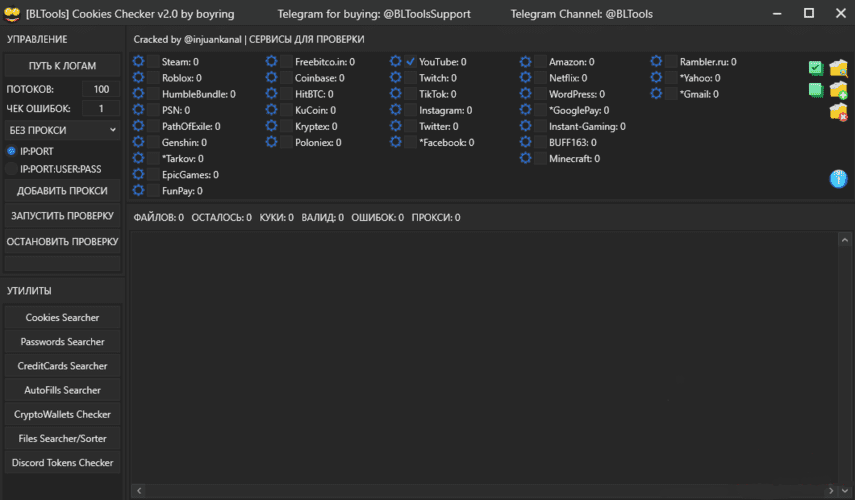Click the BUFF163: 0 label
The image size is (855, 500).
click(573, 142)
